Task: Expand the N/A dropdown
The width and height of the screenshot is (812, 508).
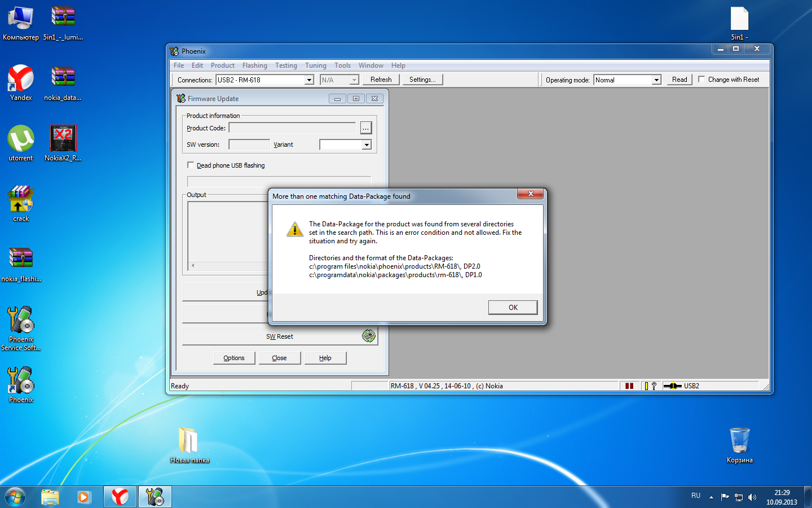Action: [354, 80]
